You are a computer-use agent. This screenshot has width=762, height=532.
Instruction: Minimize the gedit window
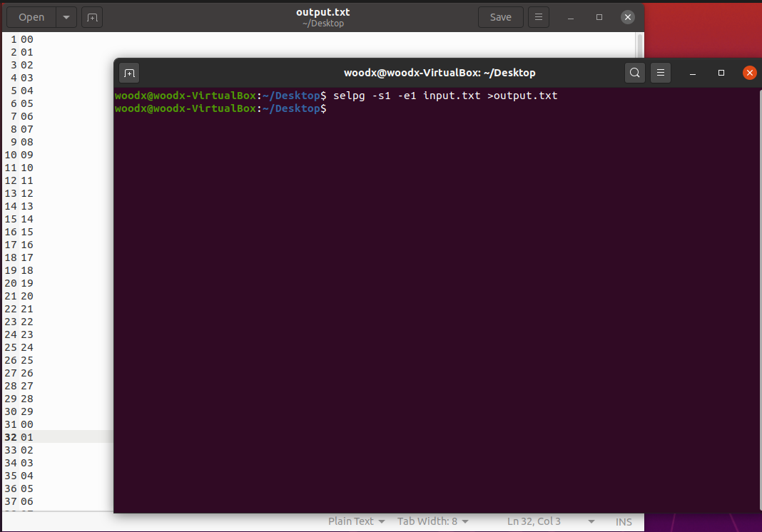point(571,18)
